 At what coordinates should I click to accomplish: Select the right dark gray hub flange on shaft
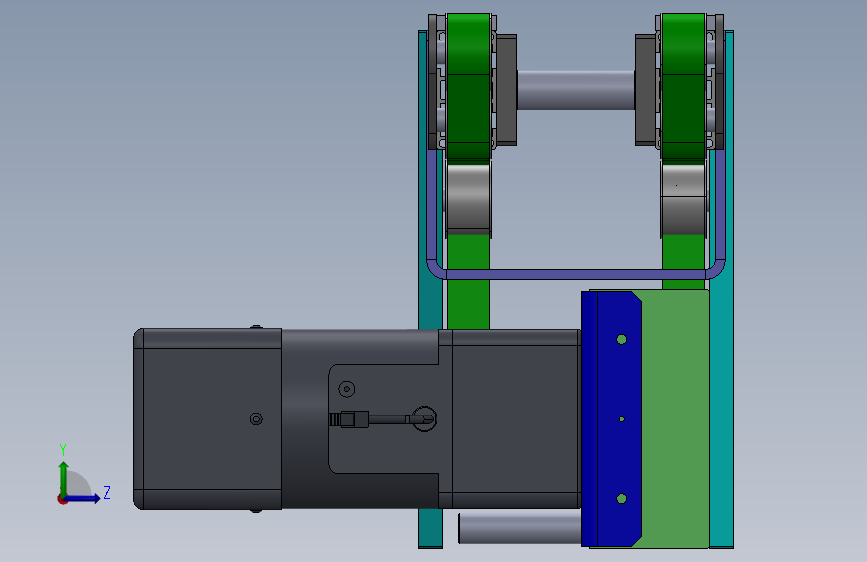click(x=646, y=90)
